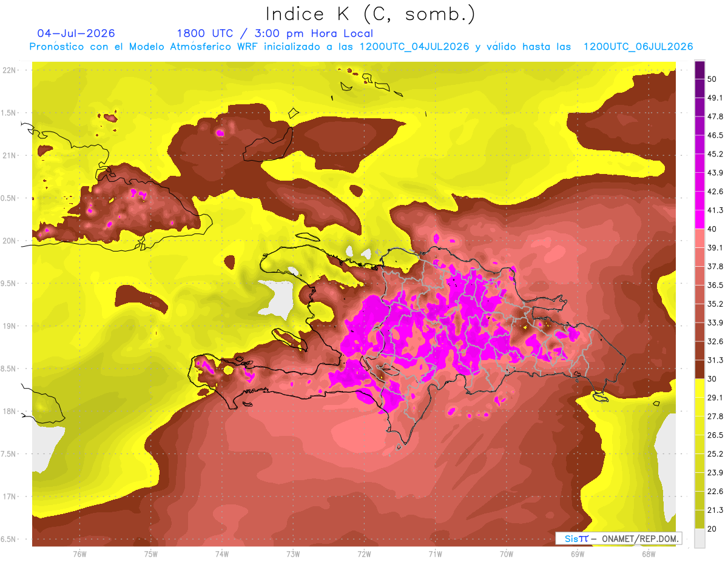Click the magenta colorbar segment between 40 and 41.3

point(699,218)
